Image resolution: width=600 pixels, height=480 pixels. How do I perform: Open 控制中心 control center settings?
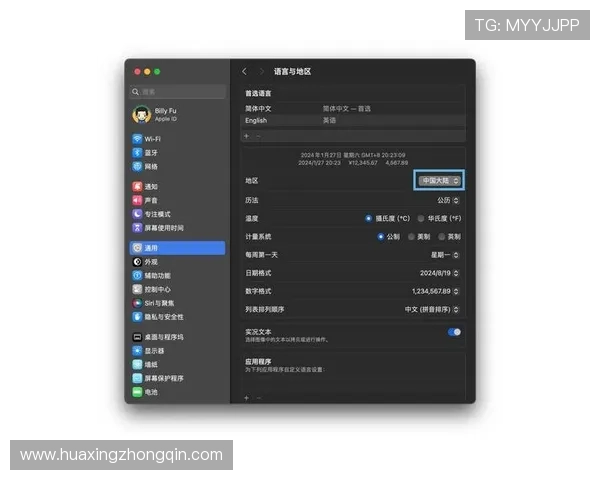coord(152,289)
